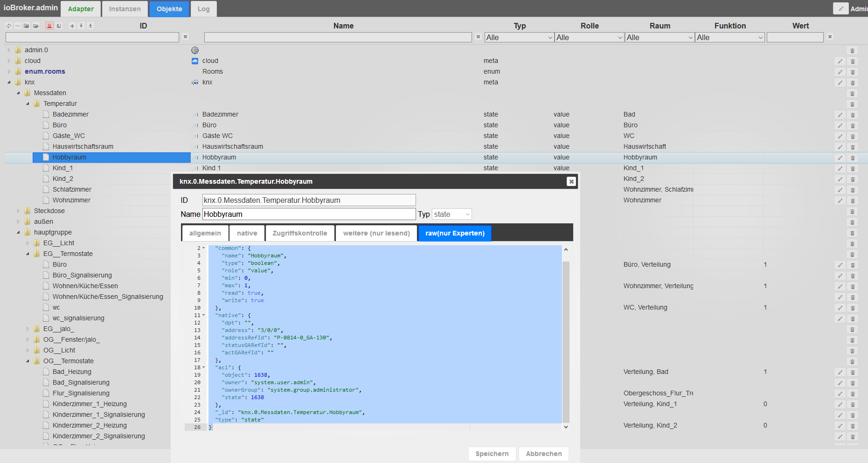Viewport: 868px width, 463px height.
Task: Expand the cloud tree node
Action: 9,61
